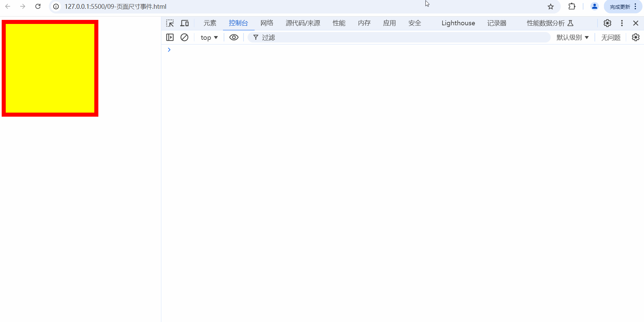Open the browser extensions puzzle icon
644x322 pixels.
[x=572, y=6]
